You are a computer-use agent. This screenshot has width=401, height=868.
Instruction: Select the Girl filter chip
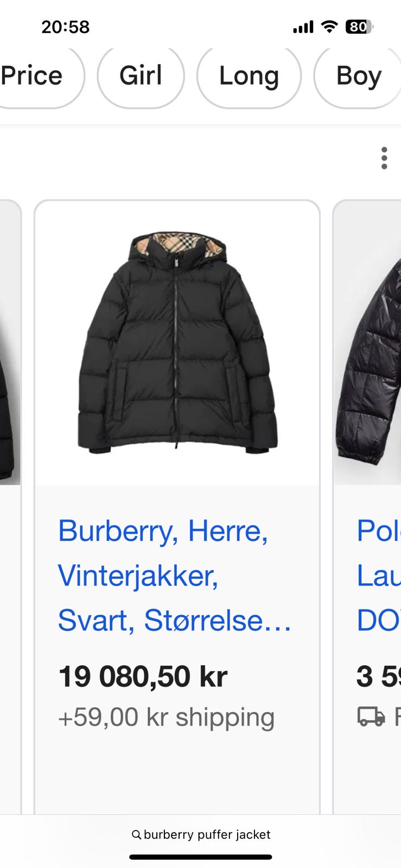point(141,76)
